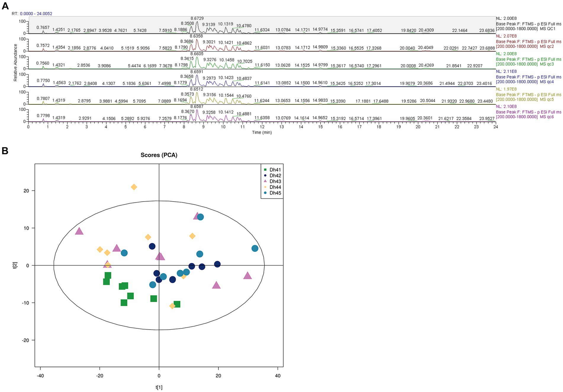Click the 'NL: 2.07E8' intensity label
Screen dimensions: 563x392
tap(506, 36)
